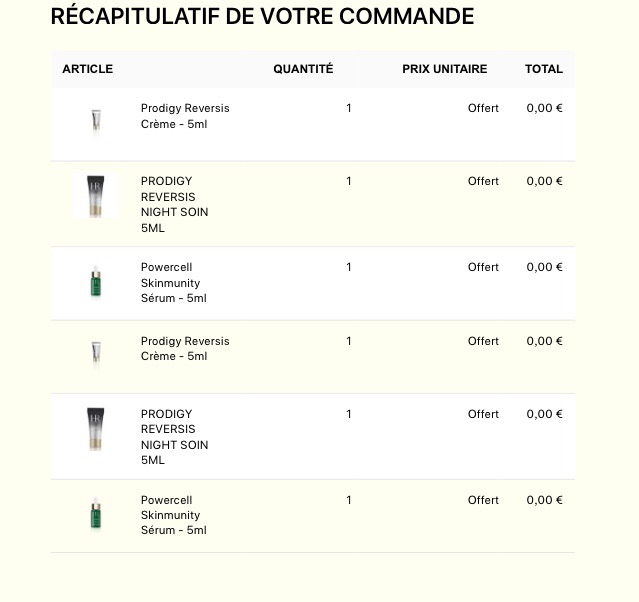Open the first PRODIGY REVERSIS NIGHT SOIN 5ML name

(x=174, y=204)
